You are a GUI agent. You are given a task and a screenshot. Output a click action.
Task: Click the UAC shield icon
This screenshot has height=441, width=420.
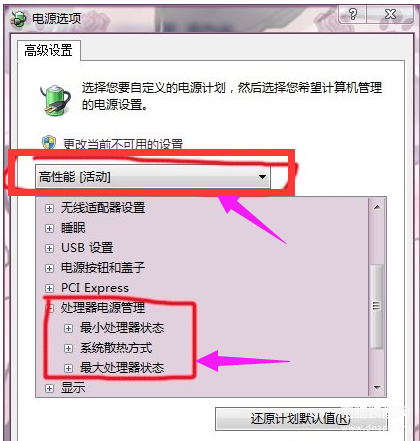pyautogui.click(x=49, y=143)
